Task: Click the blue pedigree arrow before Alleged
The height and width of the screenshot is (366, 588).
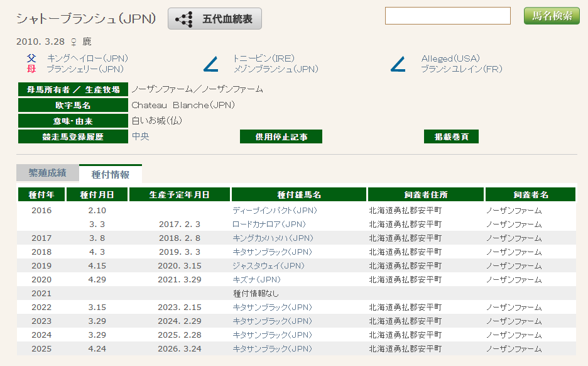Action: 398,64
